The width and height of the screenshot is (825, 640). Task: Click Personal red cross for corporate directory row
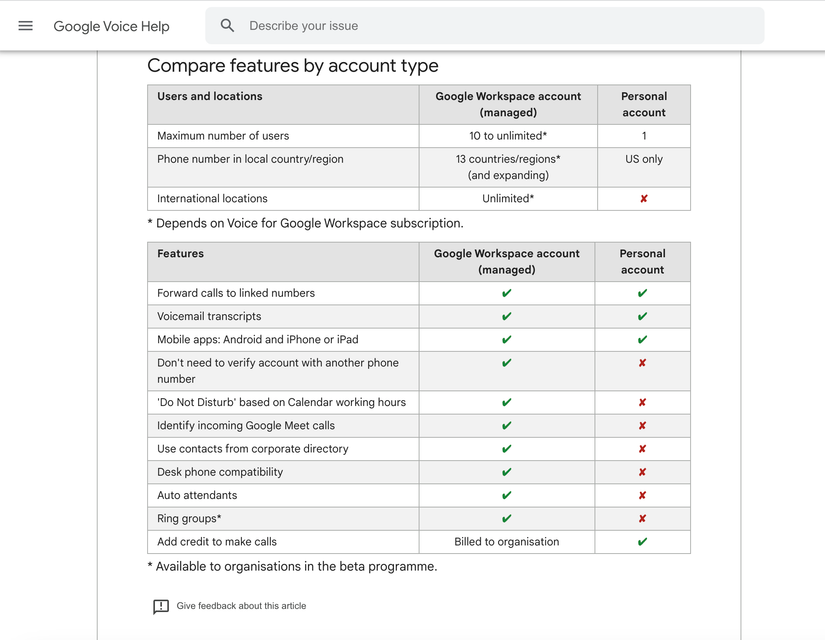click(642, 449)
